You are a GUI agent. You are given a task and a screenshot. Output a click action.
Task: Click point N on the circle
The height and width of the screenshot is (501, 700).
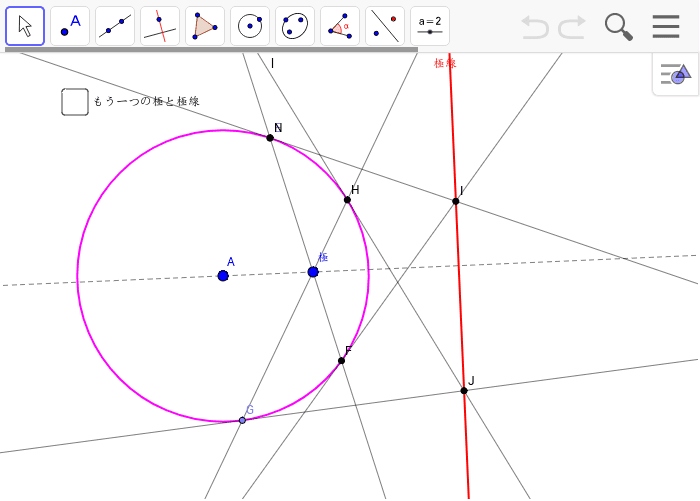270,138
